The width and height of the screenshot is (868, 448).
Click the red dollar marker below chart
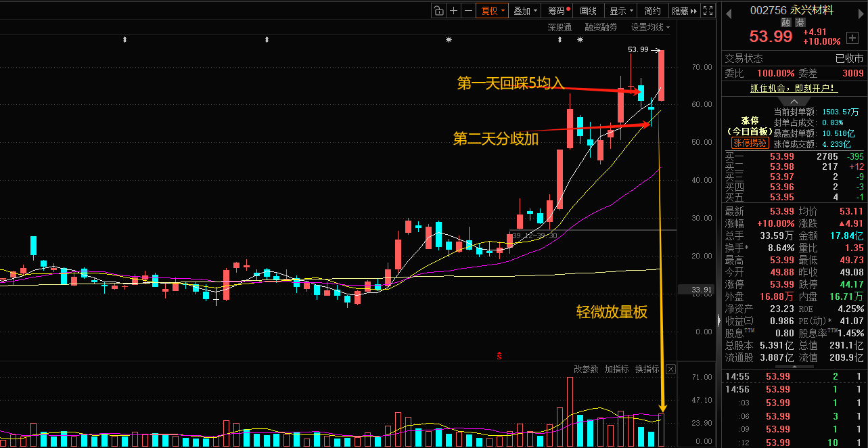tap(499, 355)
